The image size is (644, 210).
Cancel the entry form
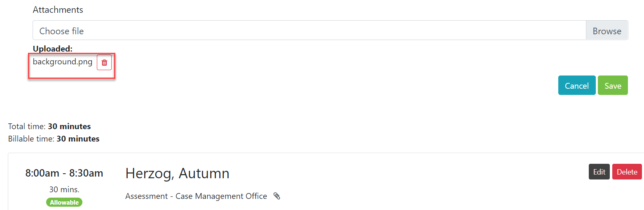click(x=576, y=85)
